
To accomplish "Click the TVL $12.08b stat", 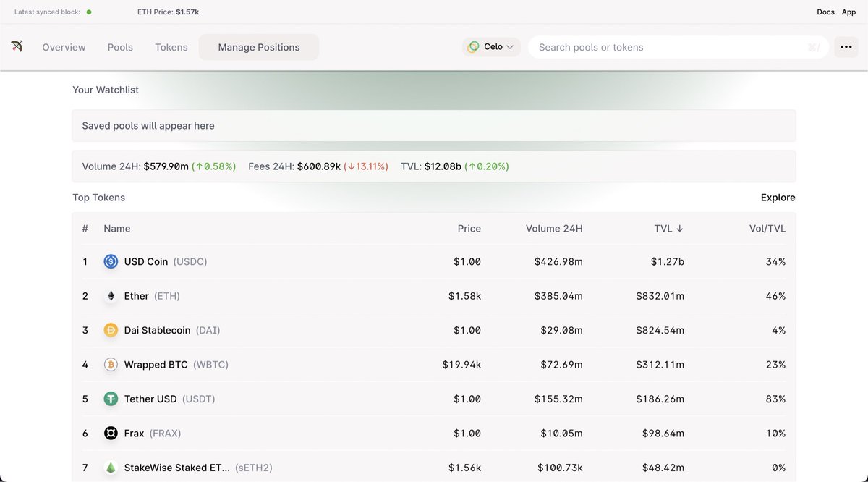I will tap(455, 166).
